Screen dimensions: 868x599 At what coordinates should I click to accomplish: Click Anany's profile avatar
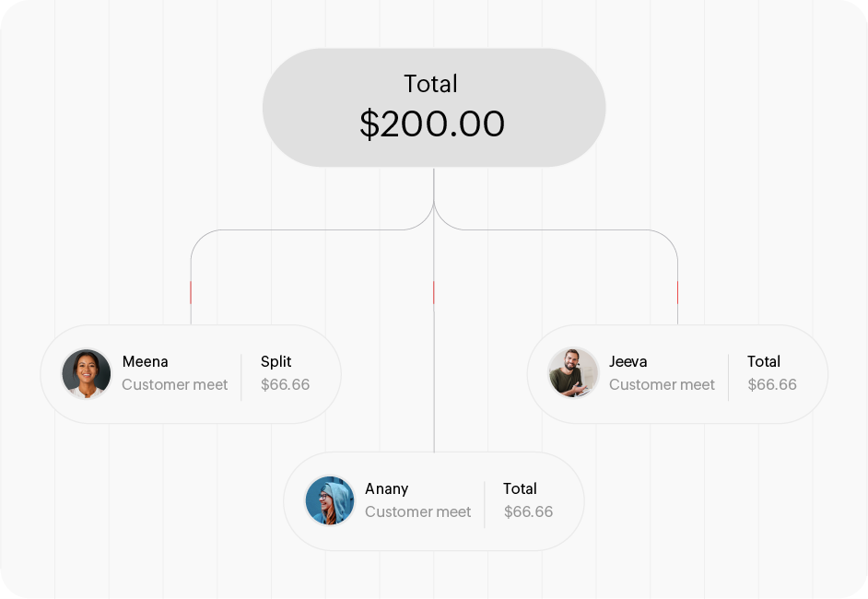pos(330,501)
